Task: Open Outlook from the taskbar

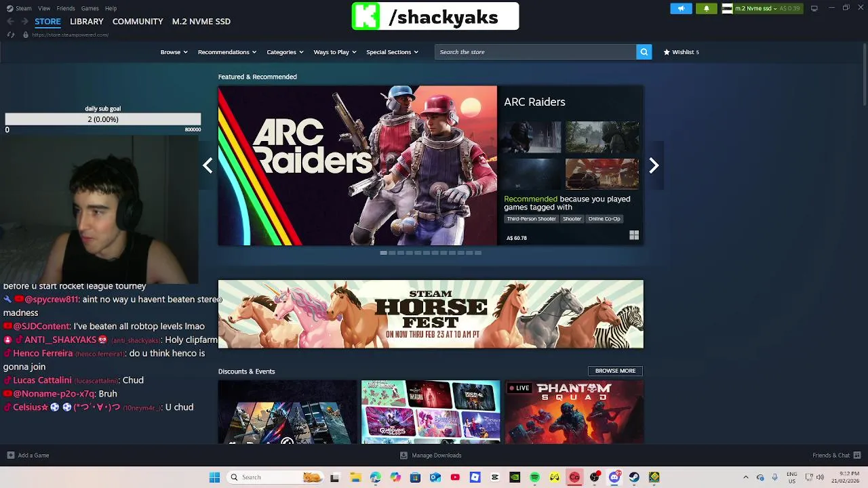Action: pyautogui.click(x=435, y=477)
